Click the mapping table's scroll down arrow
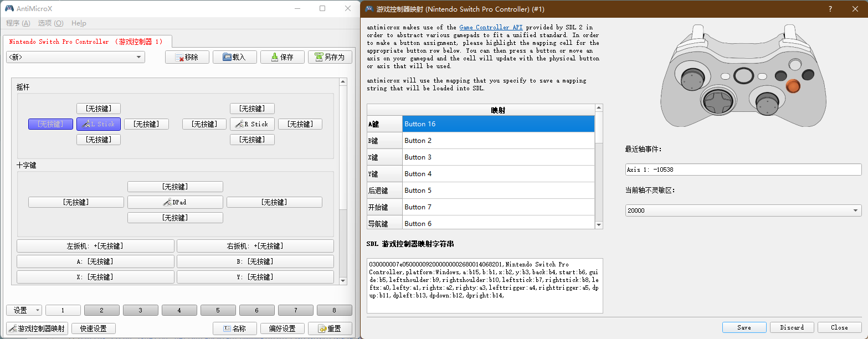The image size is (868, 339). click(599, 224)
